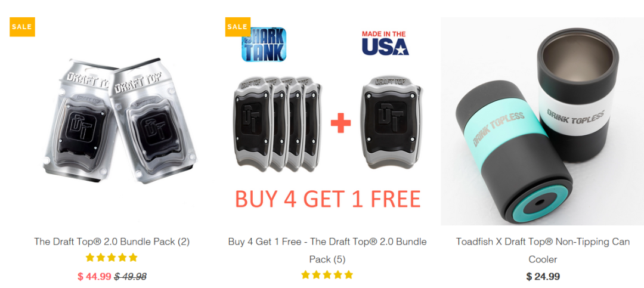Click the $ 24.99 can cooler price
644x288 pixels.
[543, 277]
